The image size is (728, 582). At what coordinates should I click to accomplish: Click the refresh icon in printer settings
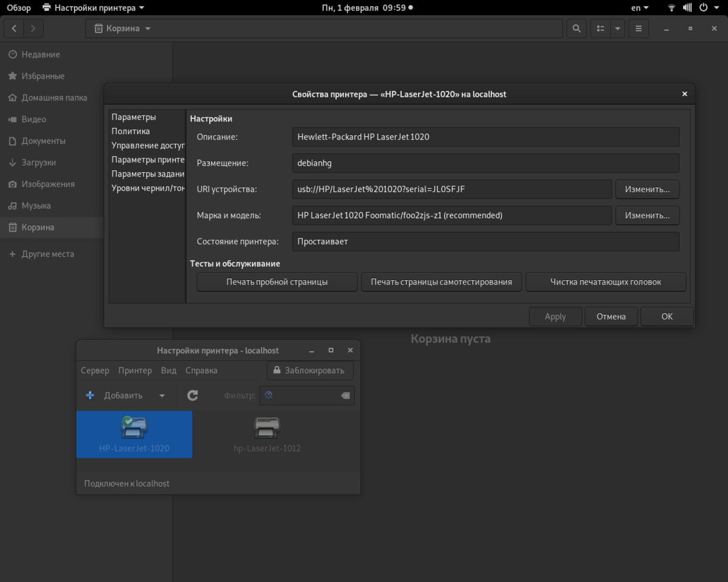(x=192, y=395)
